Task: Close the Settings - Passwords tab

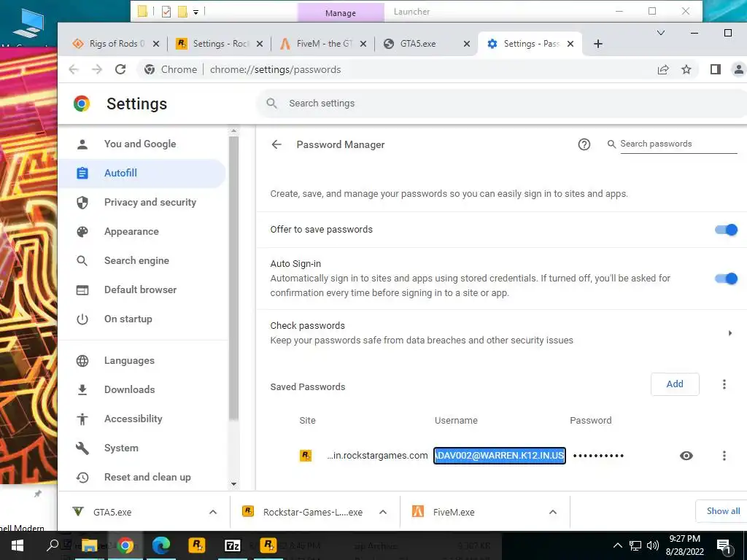Action: pyautogui.click(x=570, y=44)
